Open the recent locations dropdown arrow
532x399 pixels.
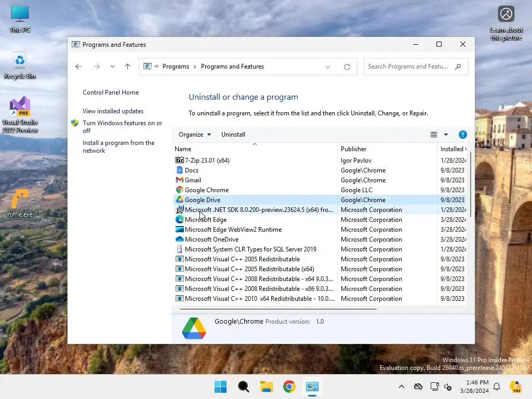point(112,66)
